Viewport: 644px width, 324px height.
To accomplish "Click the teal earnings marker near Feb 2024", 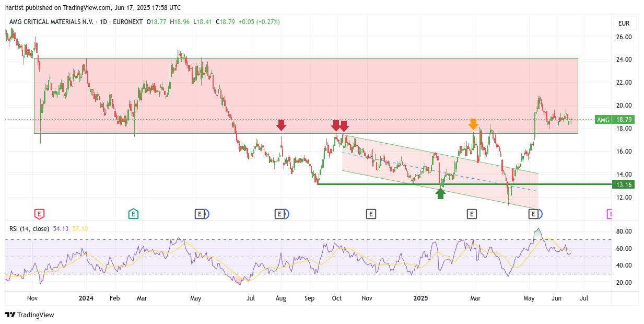I will [133, 214].
